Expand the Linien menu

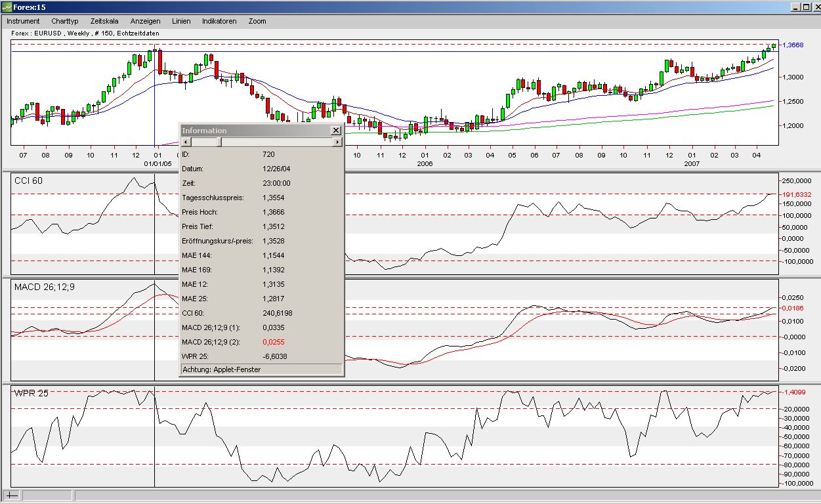[x=181, y=21]
